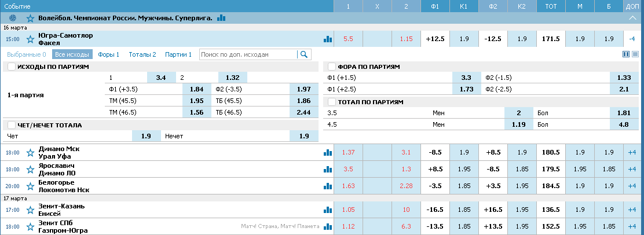Switch to the Форы 1 tab
This screenshot has width=644, height=235.
[108, 54]
